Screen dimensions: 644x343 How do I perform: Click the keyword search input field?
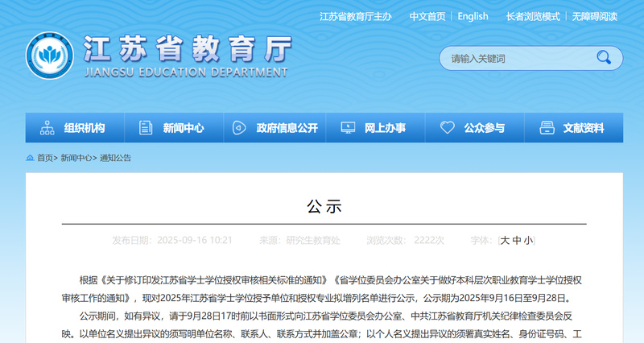coord(515,58)
